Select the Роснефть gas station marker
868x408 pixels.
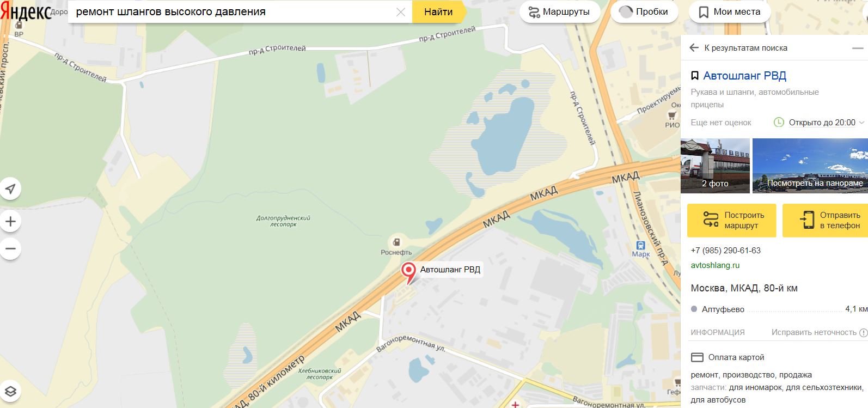(397, 242)
